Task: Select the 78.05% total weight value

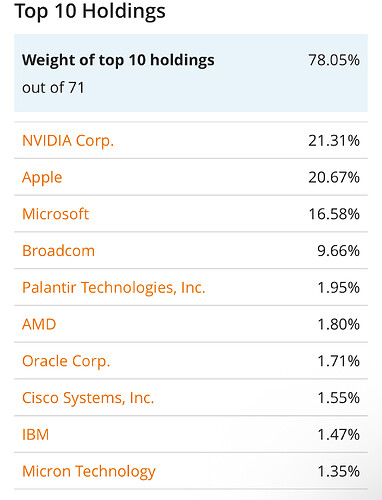Action: click(334, 60)
